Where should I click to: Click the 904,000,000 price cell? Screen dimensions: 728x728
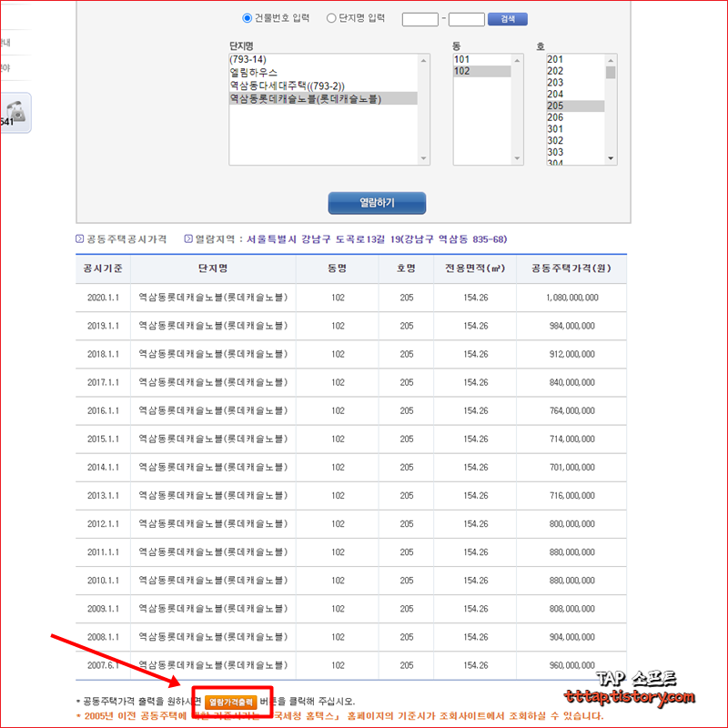[571, 637]
